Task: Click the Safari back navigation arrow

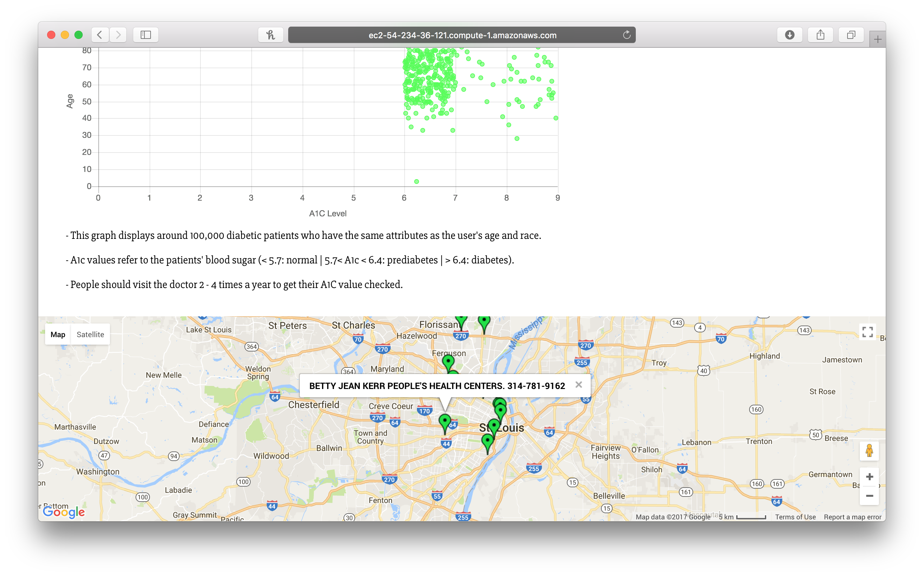Action: (100, 35)
